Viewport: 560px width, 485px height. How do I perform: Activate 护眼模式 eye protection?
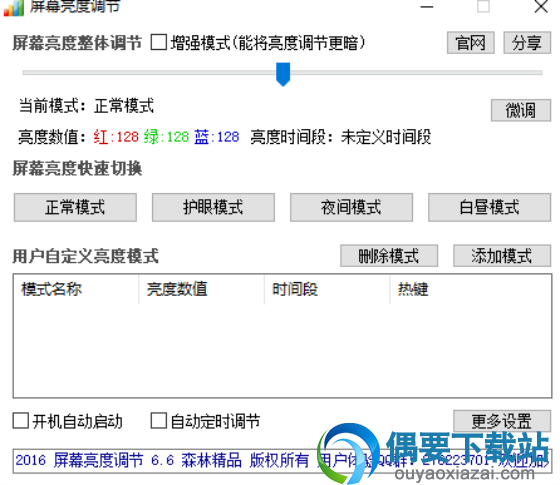[213, 207]
